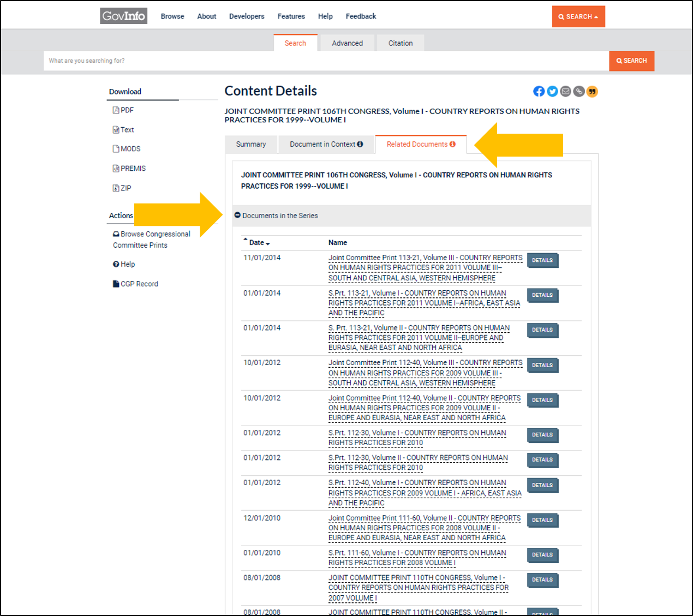Share the page via the Facebook icon
The height and width of the screenshot is (616, 693).
pyautogui.click(x=539, y=91)
